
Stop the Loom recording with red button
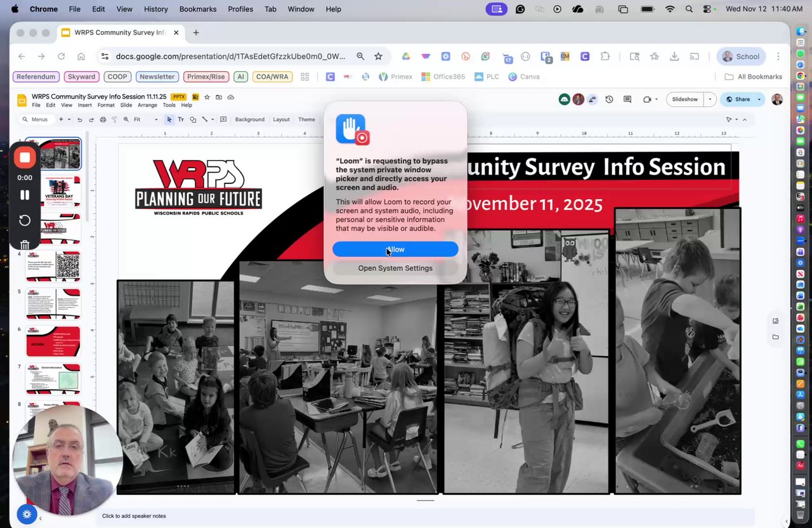pyautogui.click(x=25, y=157)
